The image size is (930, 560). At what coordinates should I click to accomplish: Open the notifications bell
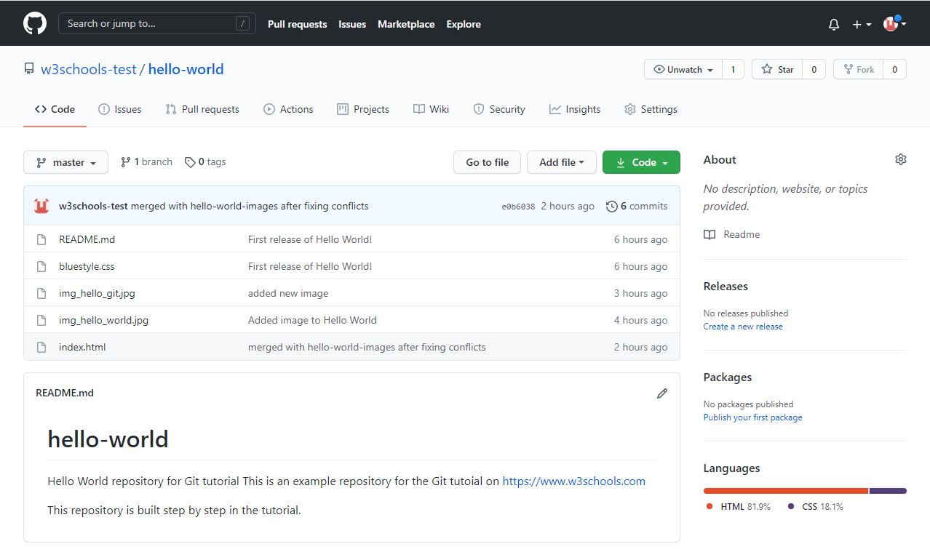(x=834, y=24)
